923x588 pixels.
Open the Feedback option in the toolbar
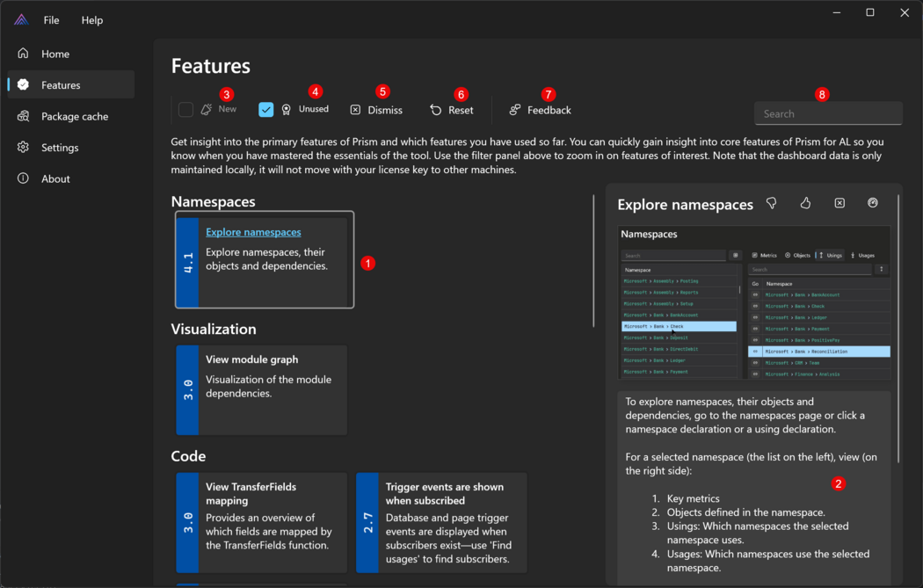click(x=540, y=111)
